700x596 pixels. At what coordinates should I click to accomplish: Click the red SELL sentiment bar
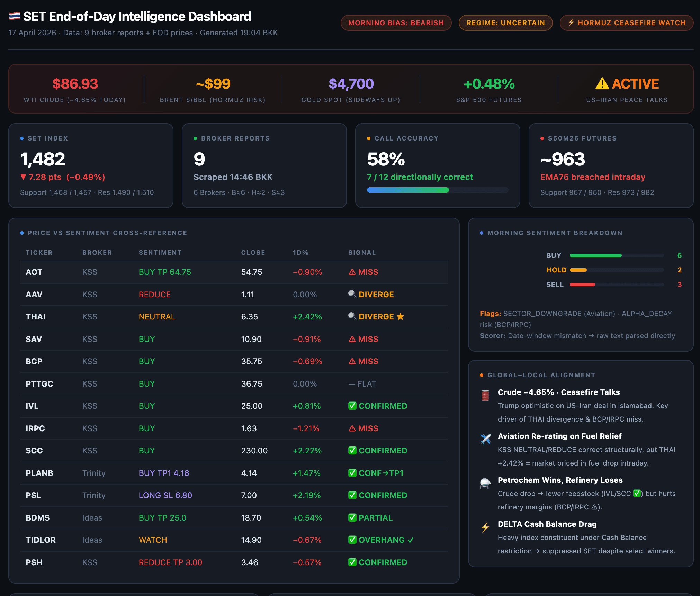pyautogui.click(x=582, y=285)
